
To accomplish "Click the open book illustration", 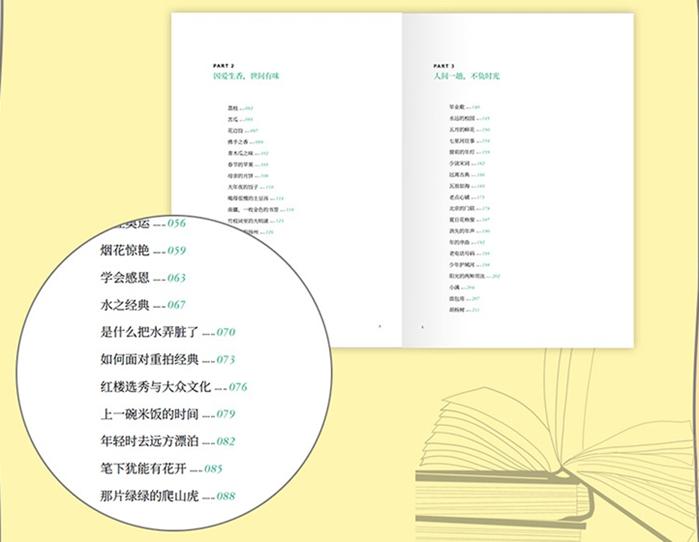I will (x=600, y=430).
